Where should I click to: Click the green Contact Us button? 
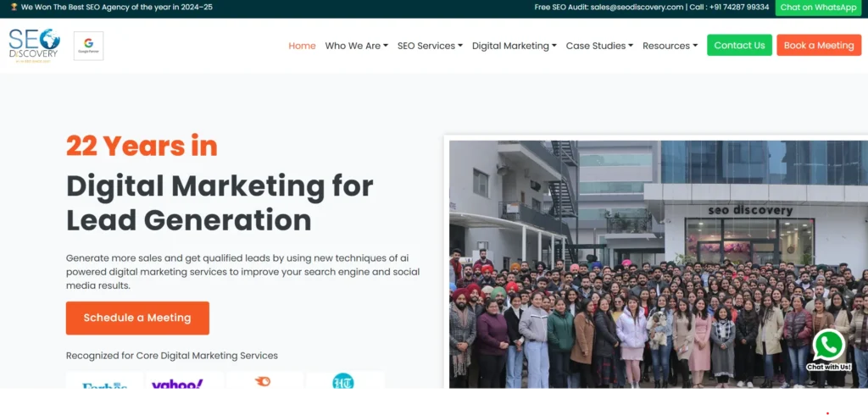[x=739, y=46]
